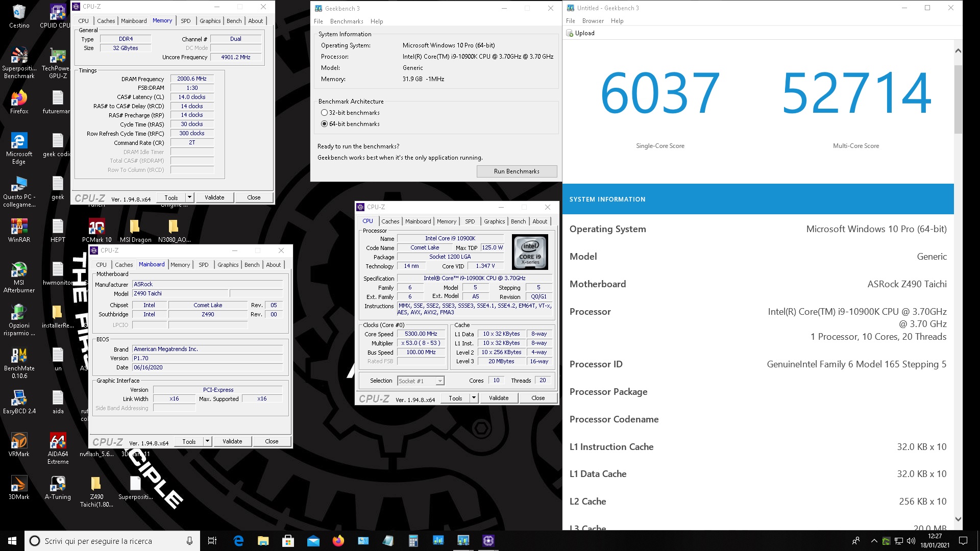Open Socket #1 selection combo box
Screen dimensions: 980x551
click(421, 381)
